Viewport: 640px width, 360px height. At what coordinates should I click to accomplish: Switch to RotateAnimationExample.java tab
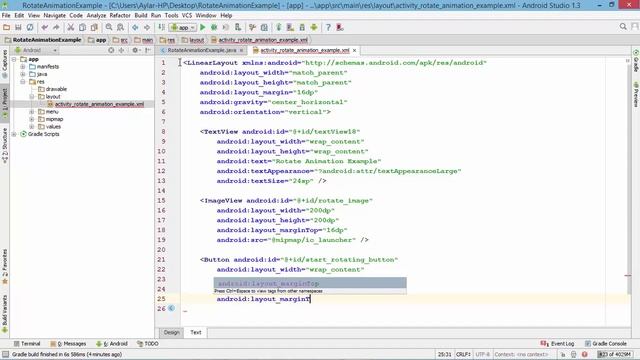pos(202,50)
